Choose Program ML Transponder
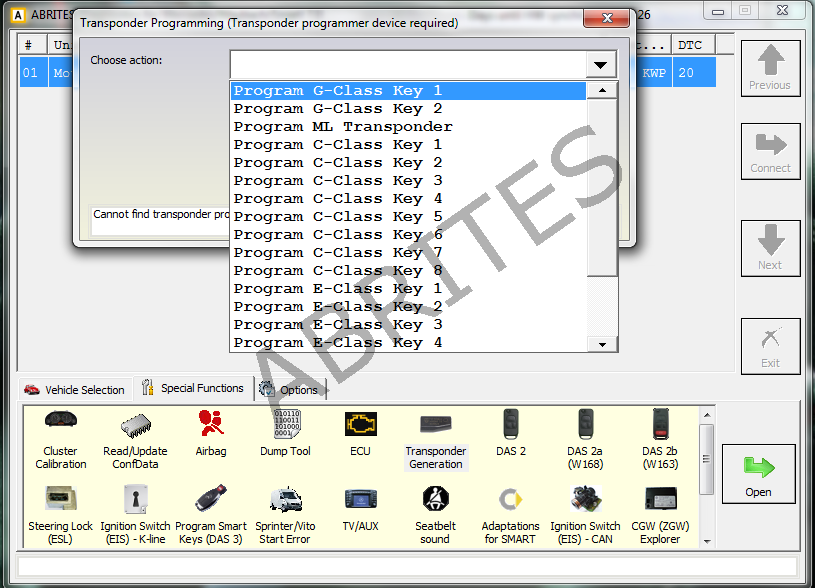The image size is (815, 588). tap(409, 127)
